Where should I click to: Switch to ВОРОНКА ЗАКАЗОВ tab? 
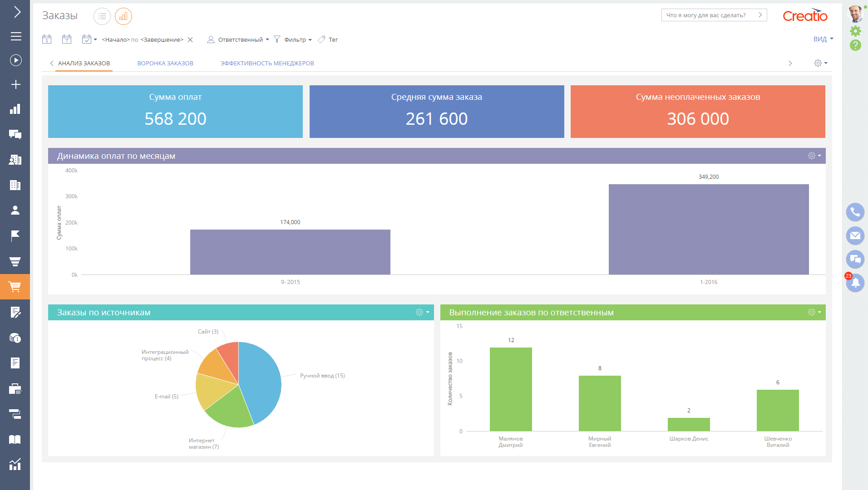165,63
